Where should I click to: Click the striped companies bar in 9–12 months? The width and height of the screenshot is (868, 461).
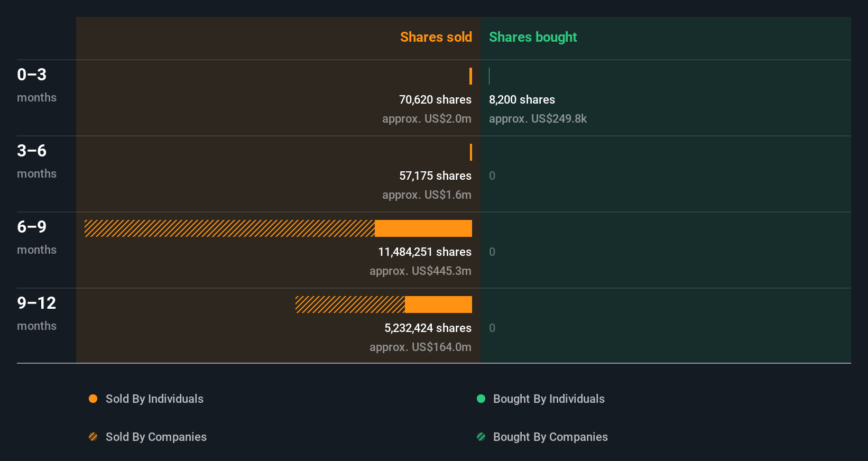point(350,305)
